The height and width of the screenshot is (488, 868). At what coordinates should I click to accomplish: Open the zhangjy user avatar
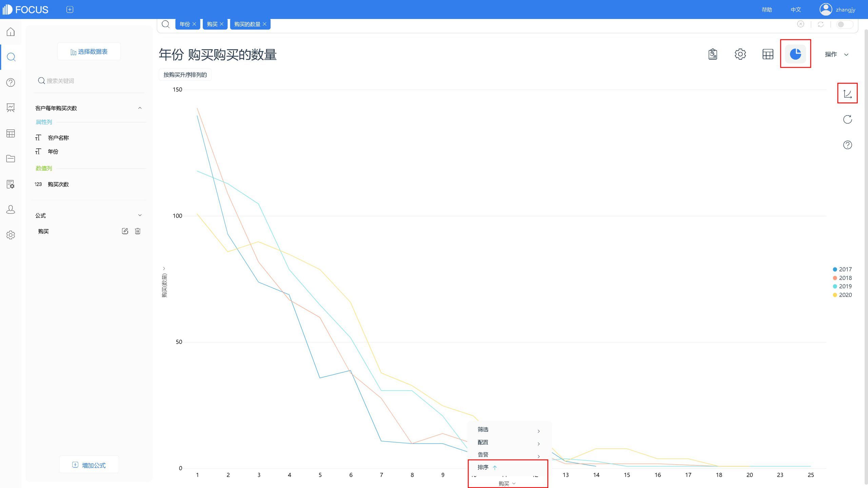click(826, 9)
